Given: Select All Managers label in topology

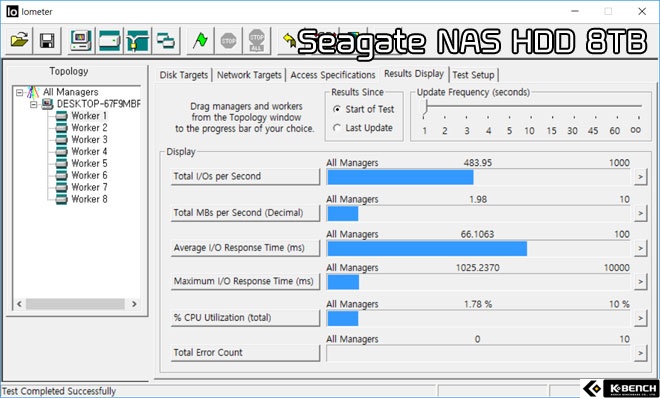Looking at the screenshot, I should point(70,92).
